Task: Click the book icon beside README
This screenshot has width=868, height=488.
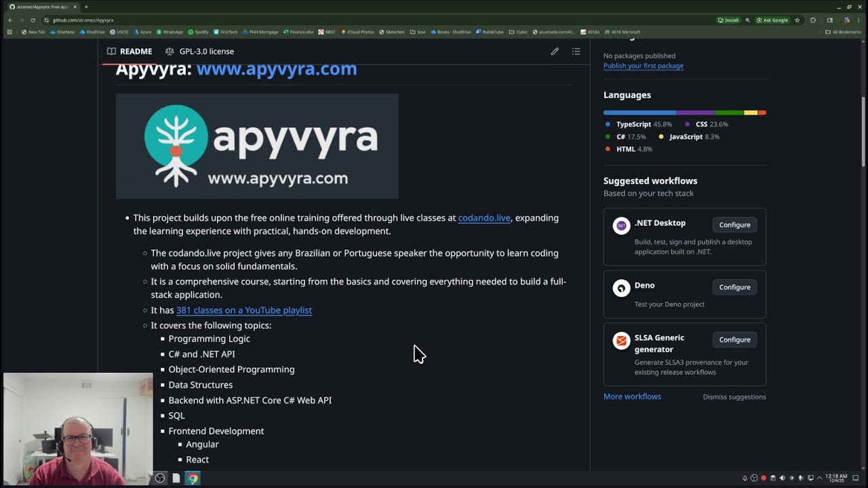Action: 111,52
